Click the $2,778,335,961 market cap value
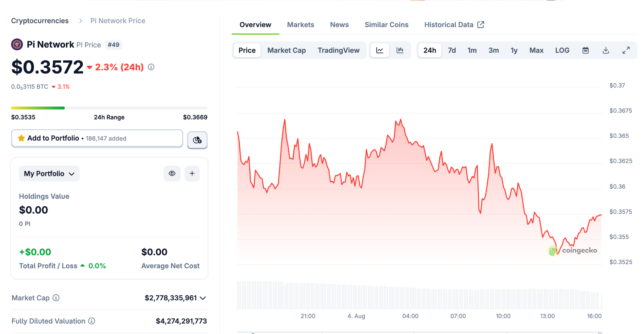Screen dimensions: 644x334 click(171, 298)
